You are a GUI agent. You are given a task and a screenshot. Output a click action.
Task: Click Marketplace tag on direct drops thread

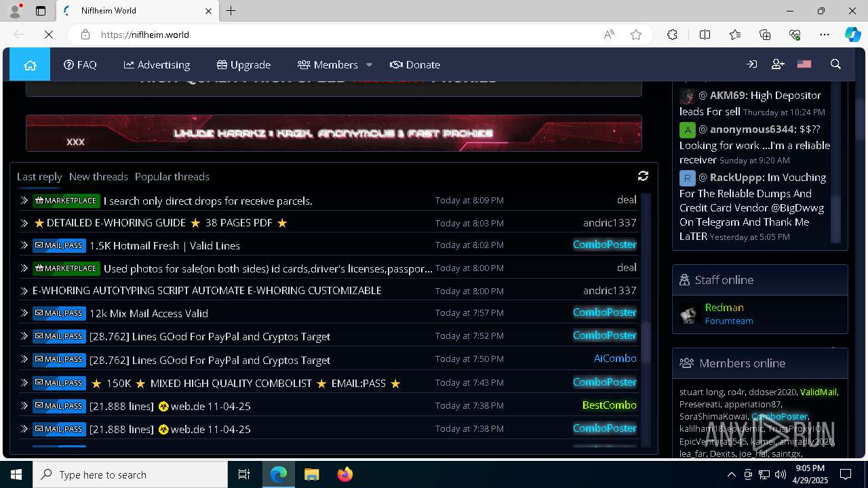tap(66, 201)
